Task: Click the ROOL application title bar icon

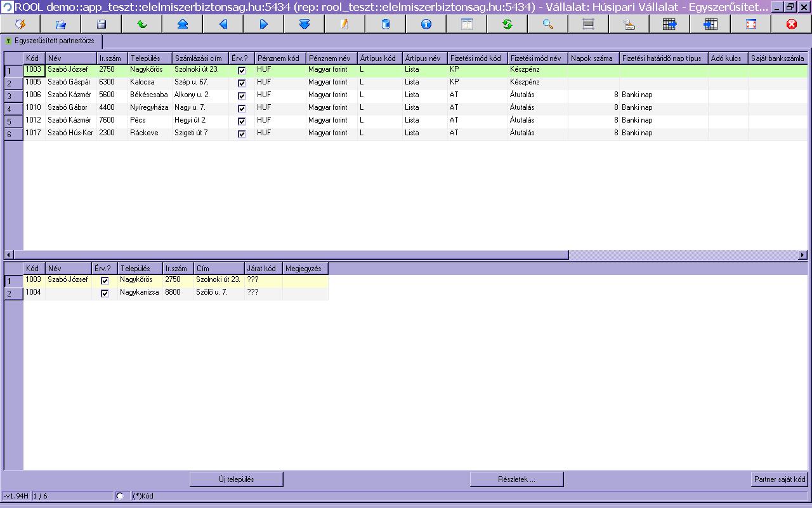Action: tap(8, 7)
